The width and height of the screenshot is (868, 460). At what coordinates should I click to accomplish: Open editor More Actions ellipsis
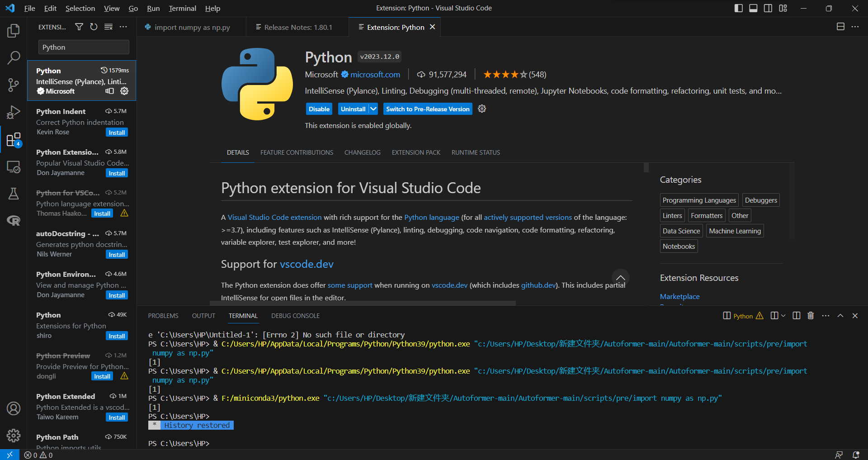tap(855, 27)
